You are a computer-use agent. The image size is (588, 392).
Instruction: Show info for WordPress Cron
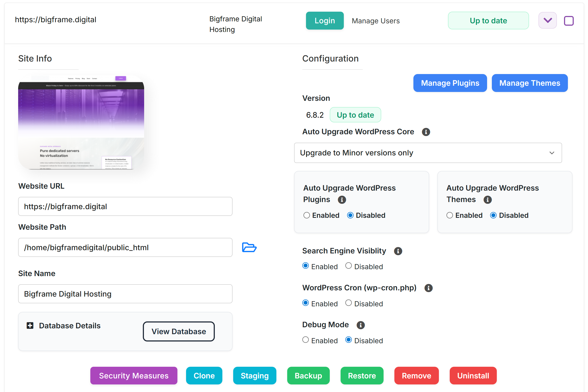point(428,288)
